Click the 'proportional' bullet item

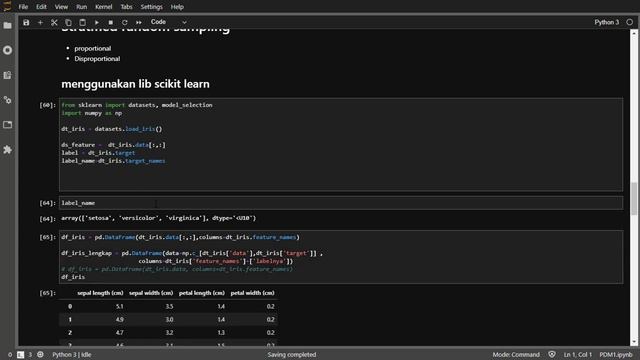pyautogui.click(x=93, y=49)
